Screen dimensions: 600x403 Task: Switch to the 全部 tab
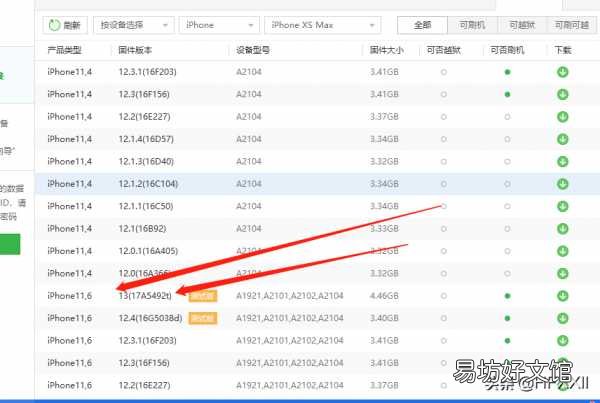tap(422, 25)
